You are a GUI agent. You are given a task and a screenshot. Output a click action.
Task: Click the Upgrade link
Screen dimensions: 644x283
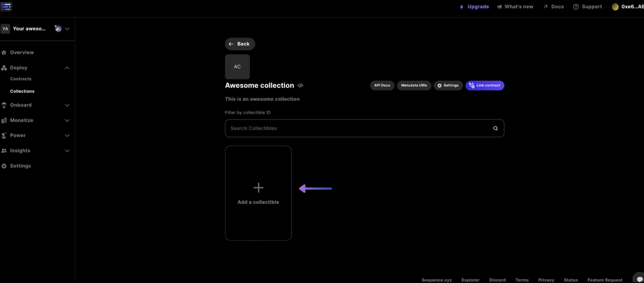474,7
